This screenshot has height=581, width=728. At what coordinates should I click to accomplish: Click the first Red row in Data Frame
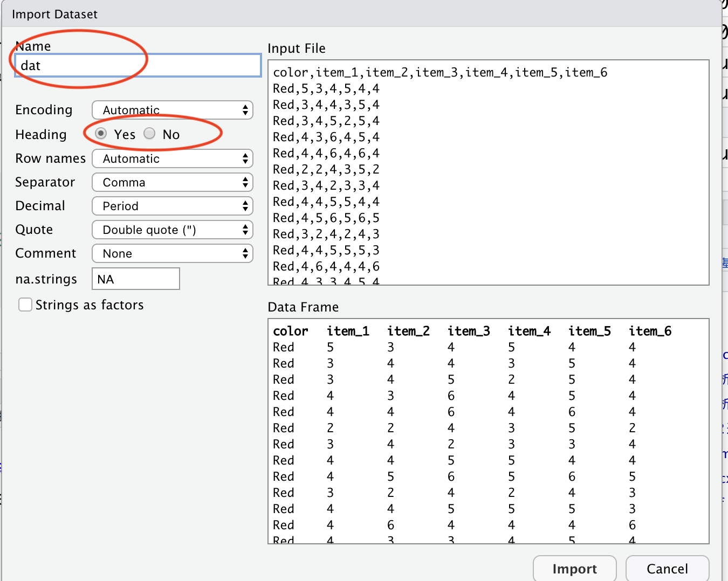[284, 348]
